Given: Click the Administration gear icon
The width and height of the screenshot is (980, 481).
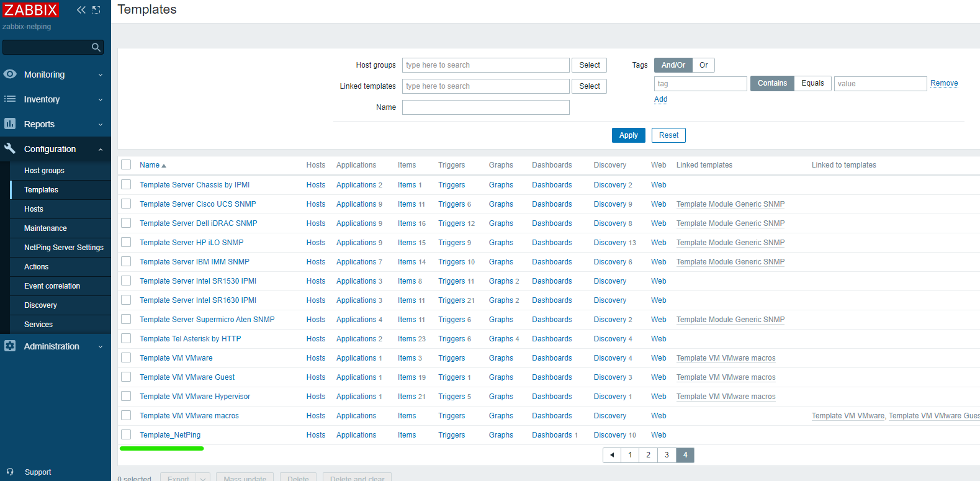Looking at the screenshot, I should click(x=10, y=346).
